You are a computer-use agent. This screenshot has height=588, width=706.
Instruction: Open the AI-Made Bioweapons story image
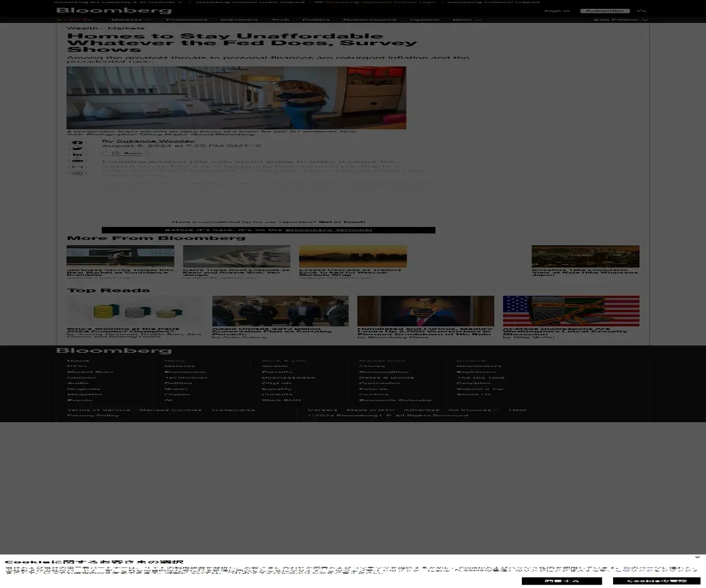tap(571, 311)
